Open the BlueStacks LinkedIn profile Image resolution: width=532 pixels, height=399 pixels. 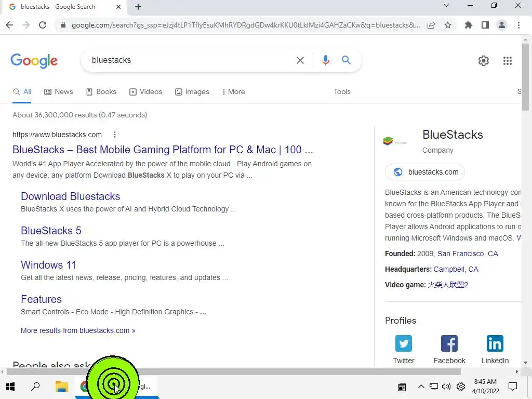pyautogui.click(x=495, y=350)
